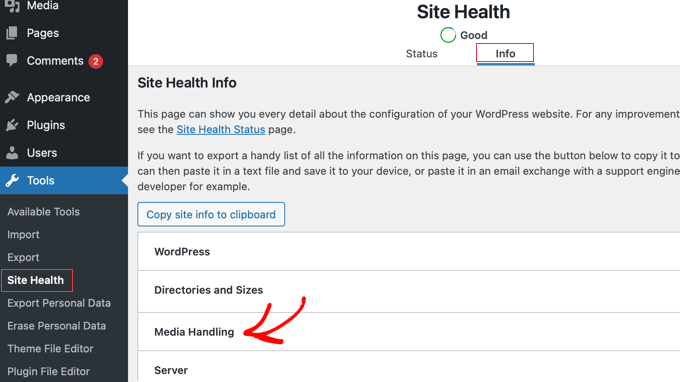The image size is (680, 382).
Task: Click the Comments count badge showing 2
Action: point(96,61)
